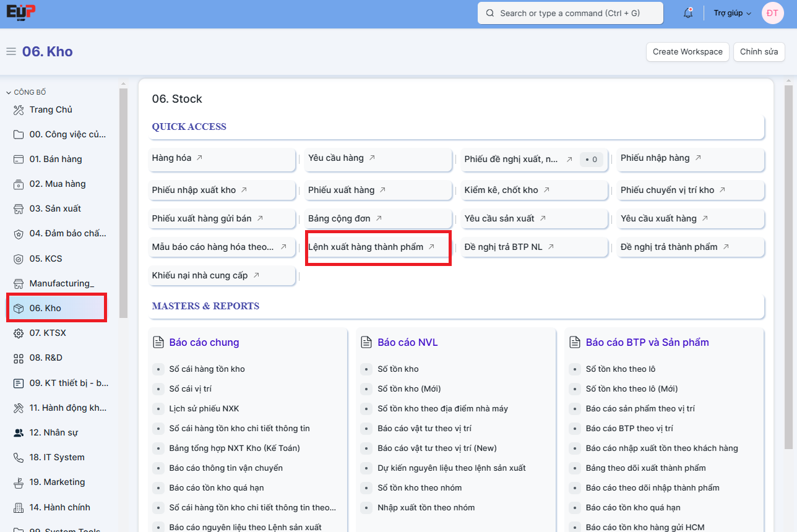Click the sidebar vertical scrollbar
This screenshot has height=532, width=797.
123,204
